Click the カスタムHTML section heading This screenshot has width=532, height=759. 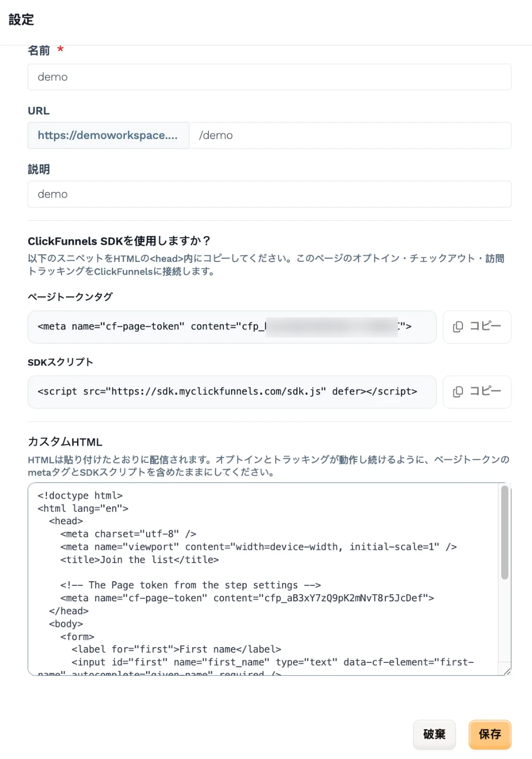tap(65, 442)
